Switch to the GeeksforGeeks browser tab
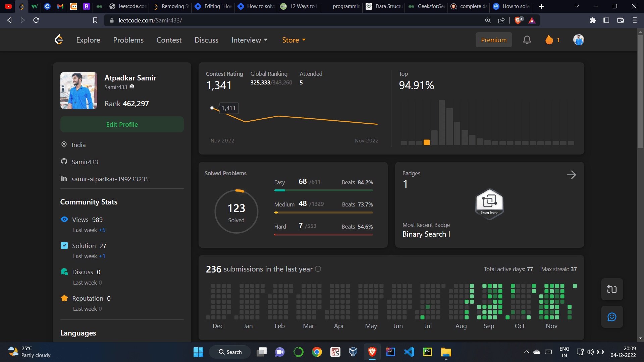 [427, 6]
